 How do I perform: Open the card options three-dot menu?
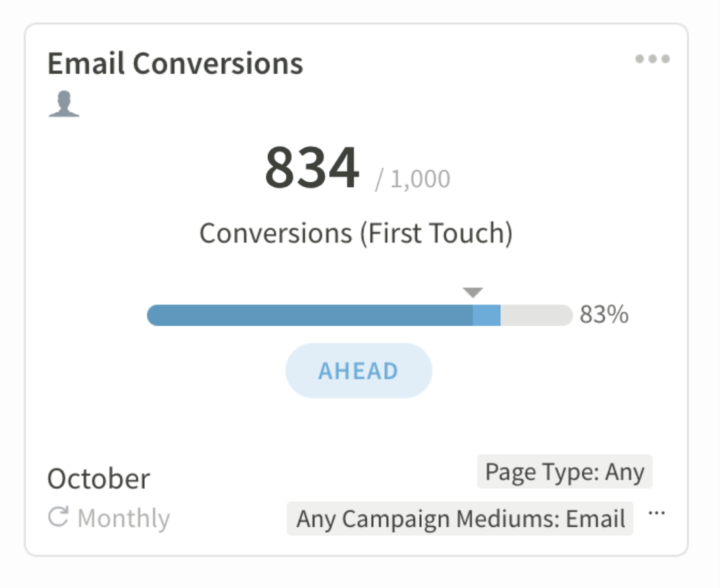pyautogui.click(x=652, y=59)
